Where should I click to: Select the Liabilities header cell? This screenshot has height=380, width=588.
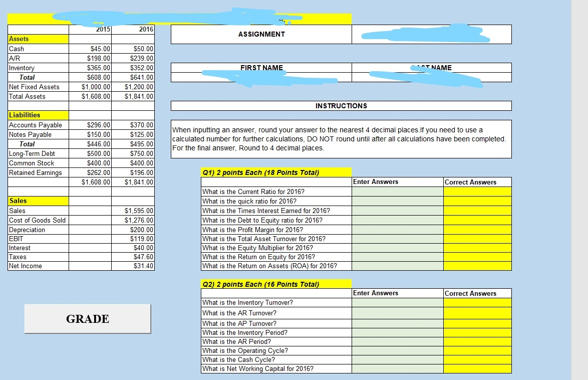38,115
